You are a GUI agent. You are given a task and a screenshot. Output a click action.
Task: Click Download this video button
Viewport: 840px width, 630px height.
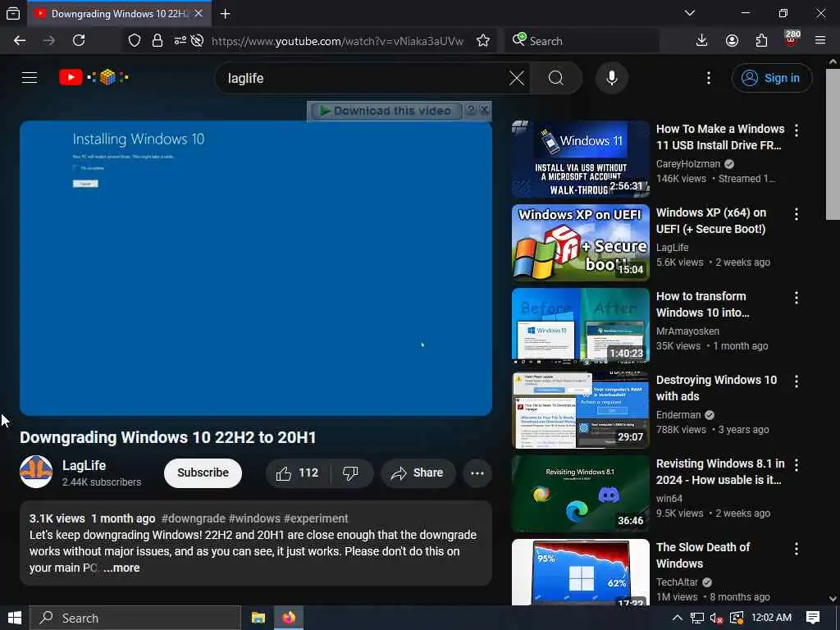(x=386, y=111)
